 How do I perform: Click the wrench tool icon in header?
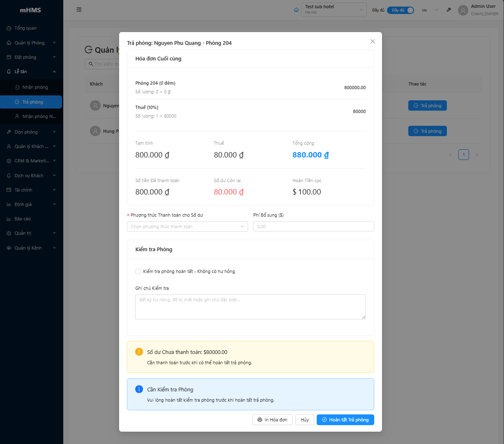pos(449,10)
